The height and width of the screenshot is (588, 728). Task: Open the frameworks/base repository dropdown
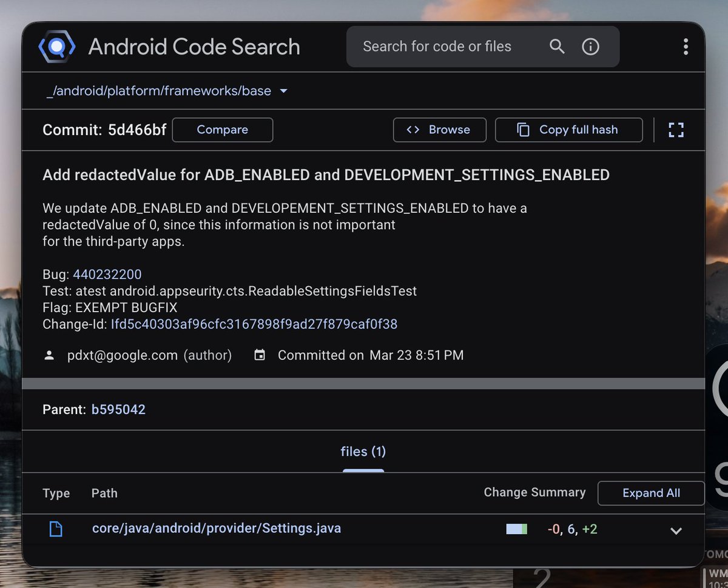point(166,92)
